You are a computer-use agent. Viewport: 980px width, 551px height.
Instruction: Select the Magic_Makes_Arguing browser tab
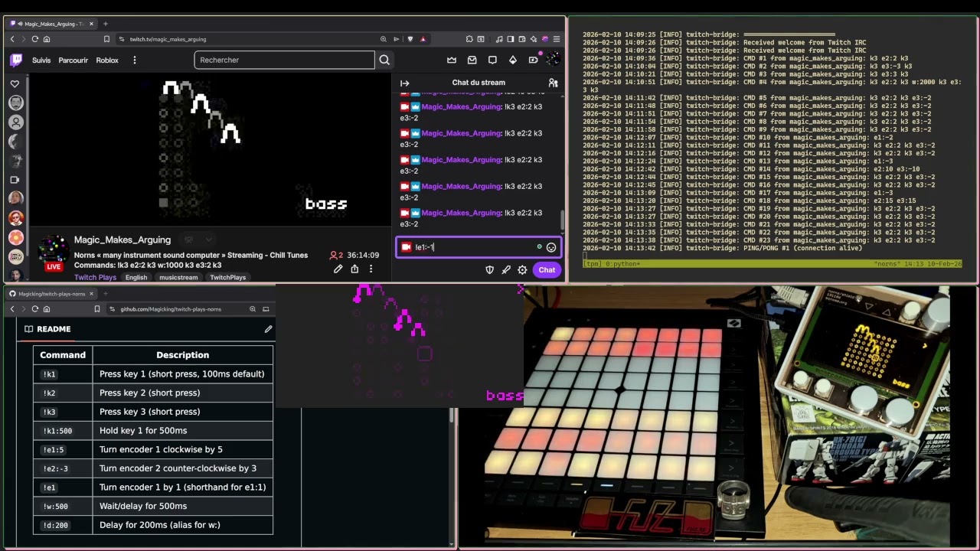coord(52,24)
